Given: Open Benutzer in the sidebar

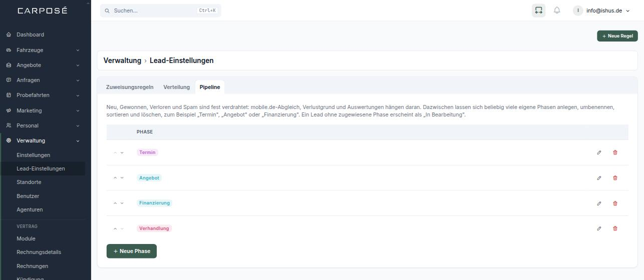Looking at the screenshot, I should pos(28,196).
